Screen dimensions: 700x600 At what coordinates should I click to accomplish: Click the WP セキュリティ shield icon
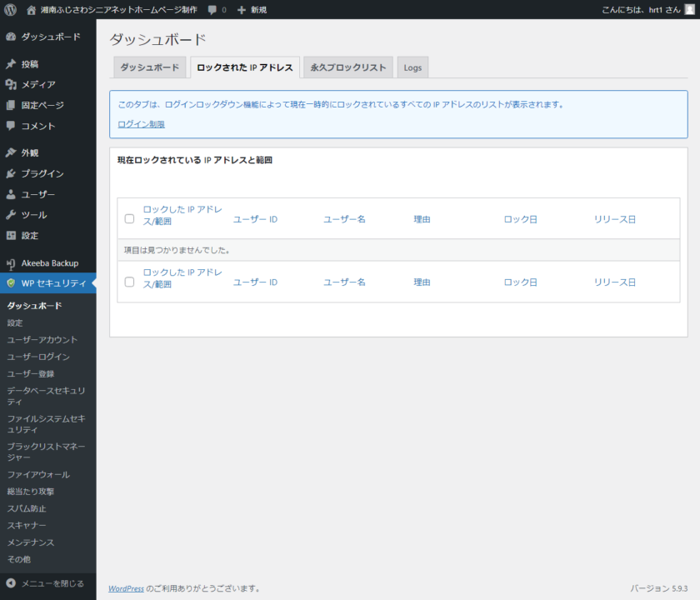coord(11,283)
